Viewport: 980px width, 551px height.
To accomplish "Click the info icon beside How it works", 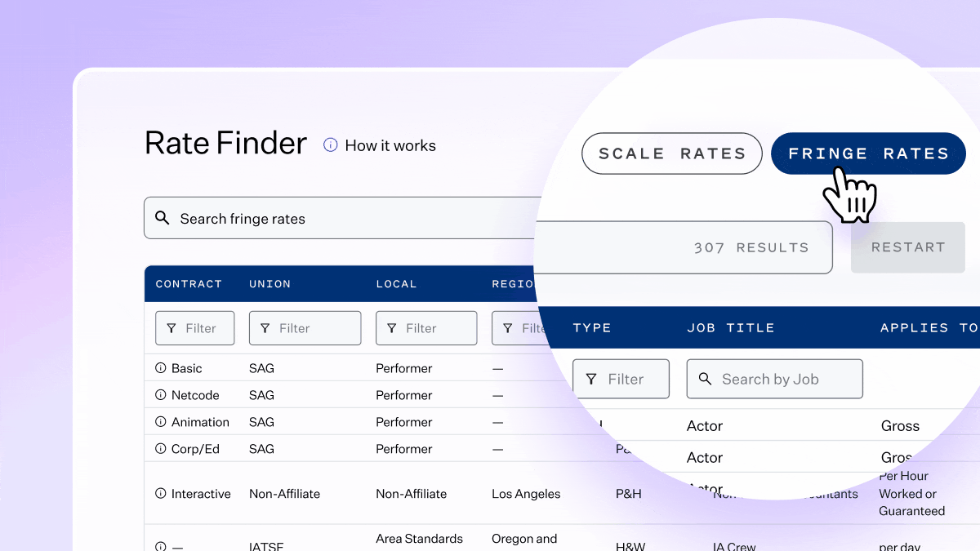I will click(x=330, y=144).
